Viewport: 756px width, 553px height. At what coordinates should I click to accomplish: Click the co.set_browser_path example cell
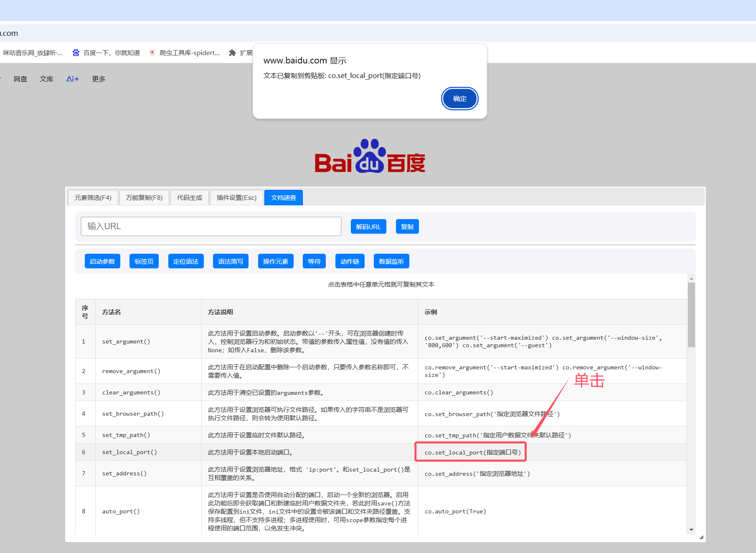(x=552, y=414)
